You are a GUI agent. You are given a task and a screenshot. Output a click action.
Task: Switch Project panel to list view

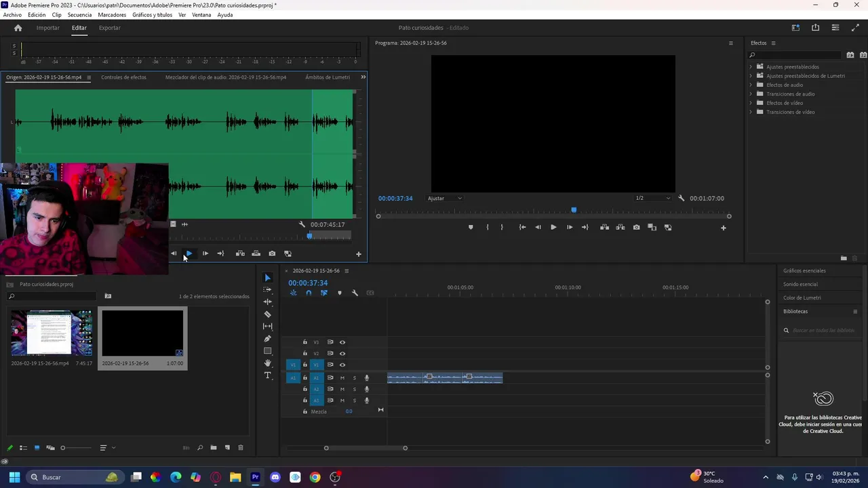coord(23,447)
